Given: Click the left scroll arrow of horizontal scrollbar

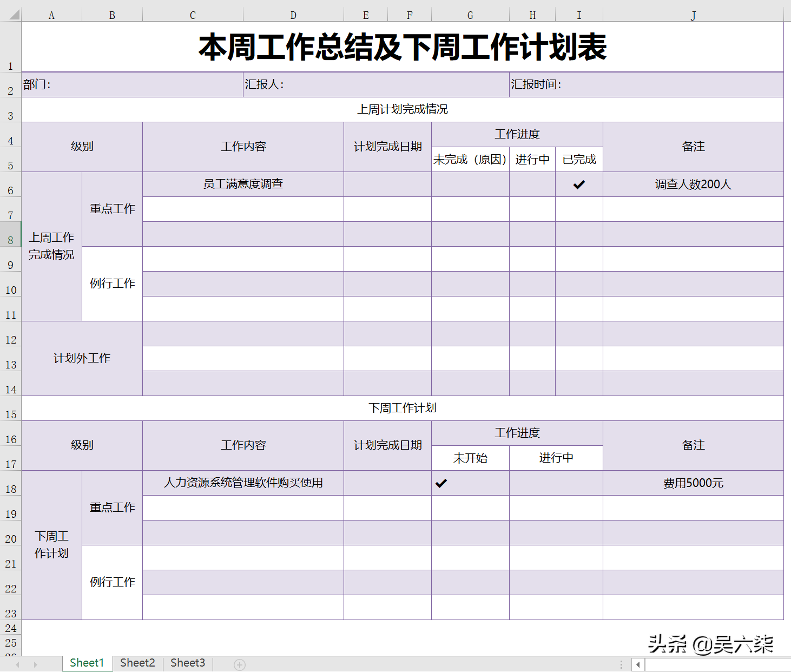Looking at the screenshot, I should [x=637, y=664].
